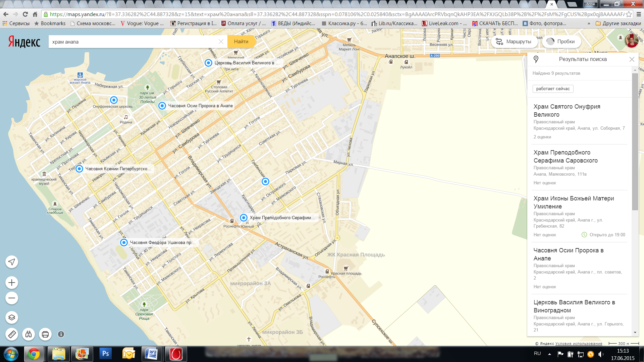Reload the page
644x362 pixels.
tap(25, 14)
